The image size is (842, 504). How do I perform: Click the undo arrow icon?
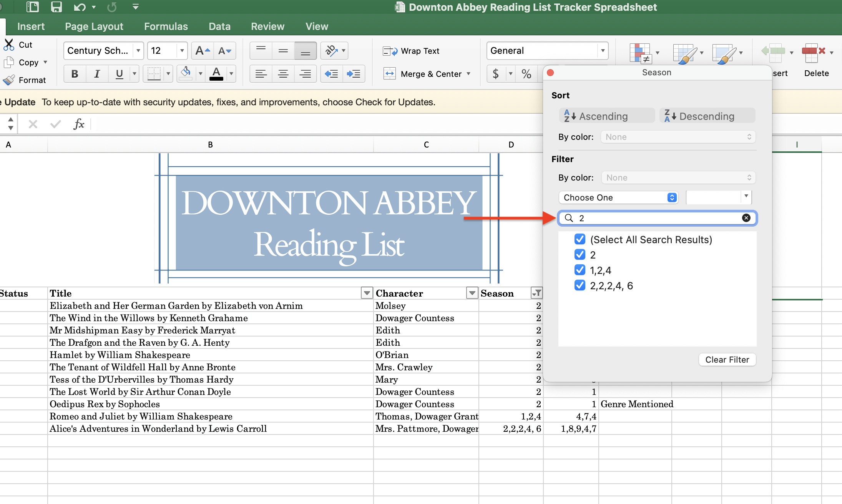79,7
